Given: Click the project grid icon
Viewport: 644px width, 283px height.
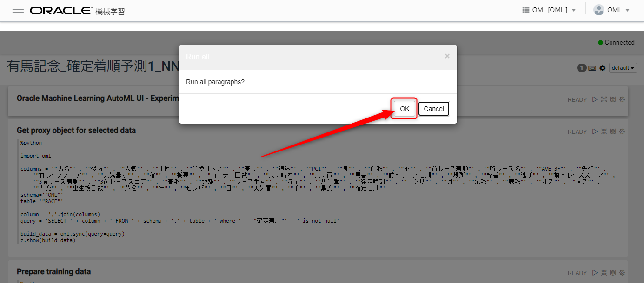Looking at the screenshot, I should [x=526, y=10].
